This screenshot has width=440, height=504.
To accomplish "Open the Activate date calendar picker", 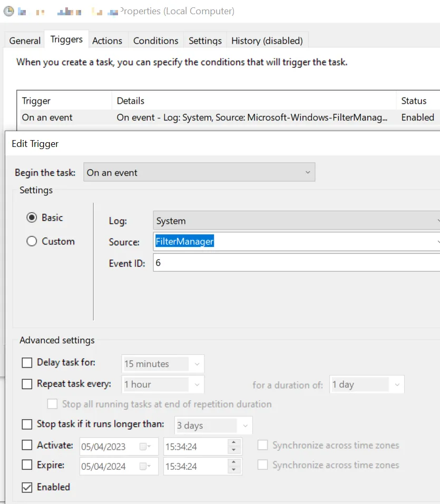I will tap(144, 447).
